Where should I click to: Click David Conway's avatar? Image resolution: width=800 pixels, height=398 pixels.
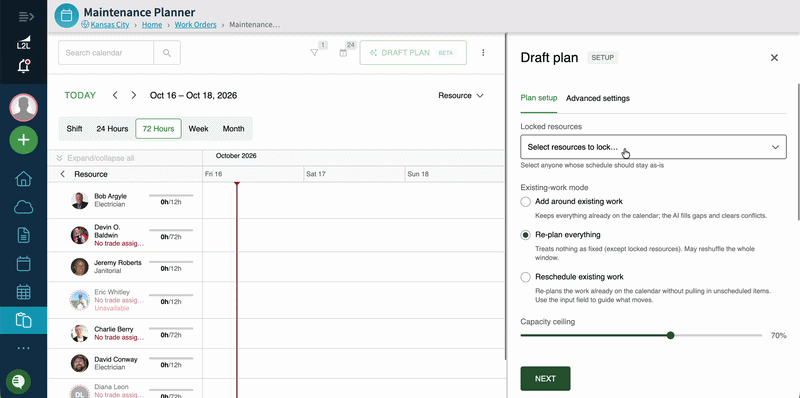[80, 363]
